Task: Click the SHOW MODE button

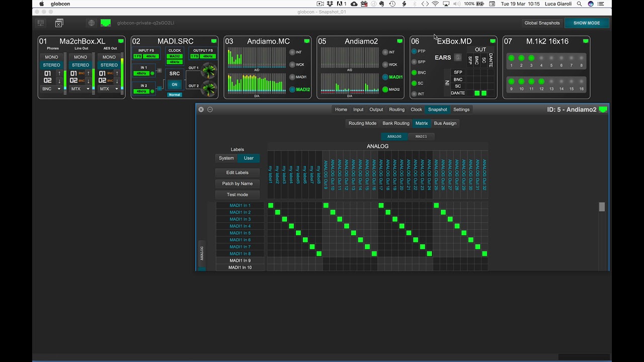Action: point(587,23)
